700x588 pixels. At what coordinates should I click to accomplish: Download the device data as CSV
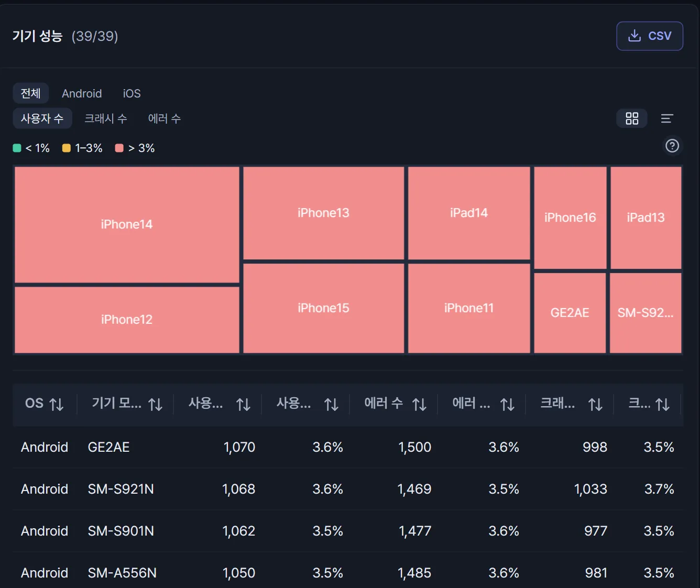click(x=649, y=36)
